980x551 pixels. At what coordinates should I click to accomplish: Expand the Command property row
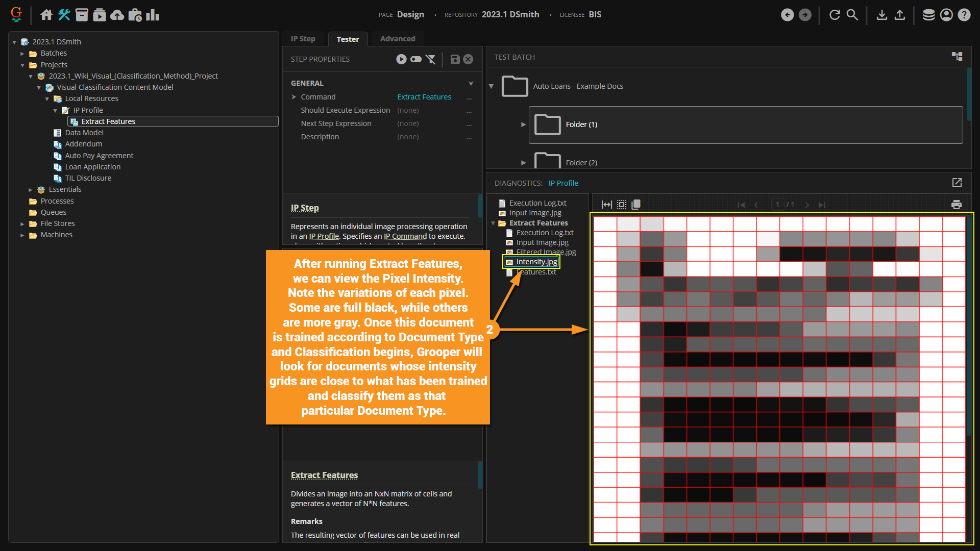[294, 97]
